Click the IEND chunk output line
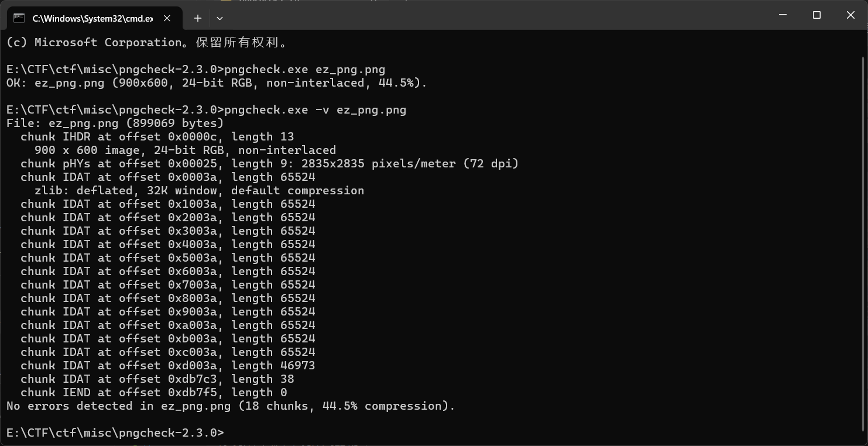868x446 pixels. click(153, 393)
